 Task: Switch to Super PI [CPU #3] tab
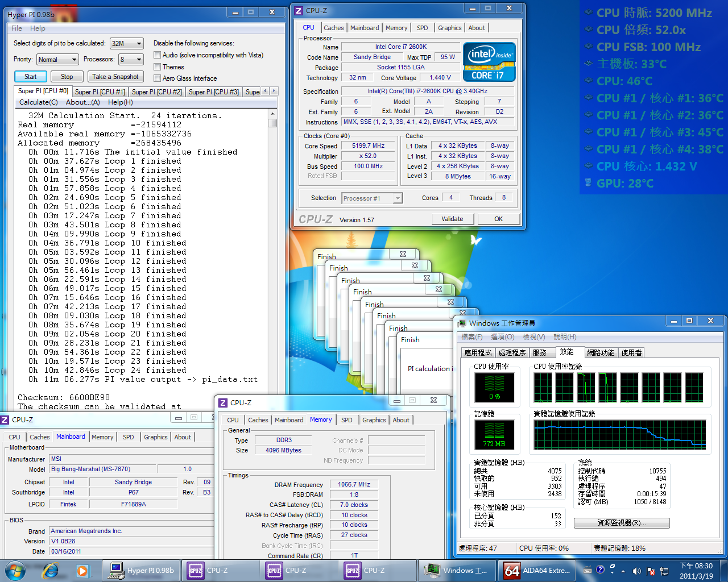pos(214,92)
